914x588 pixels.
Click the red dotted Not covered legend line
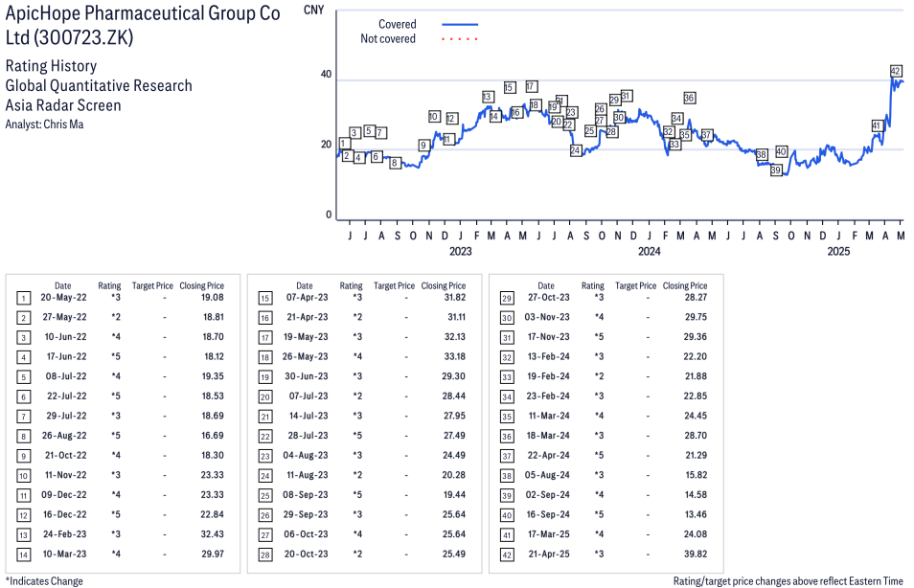pos(460,39)
